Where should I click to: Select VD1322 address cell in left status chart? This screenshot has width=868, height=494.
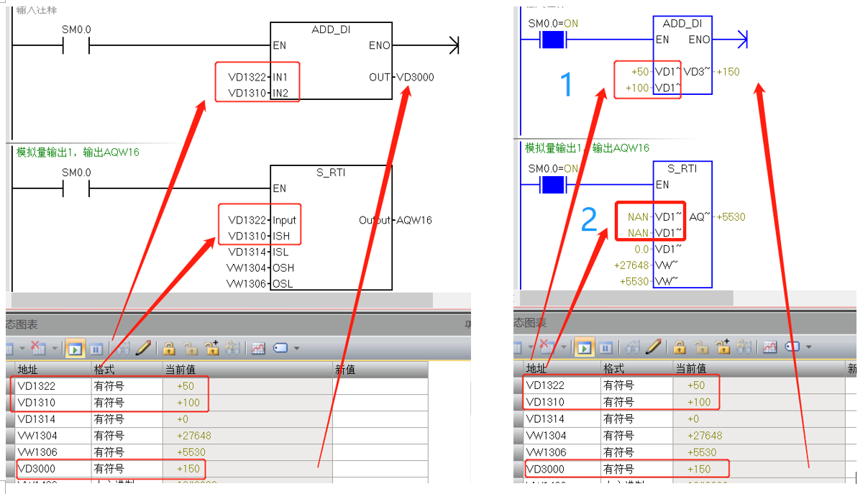coord(52,386)
